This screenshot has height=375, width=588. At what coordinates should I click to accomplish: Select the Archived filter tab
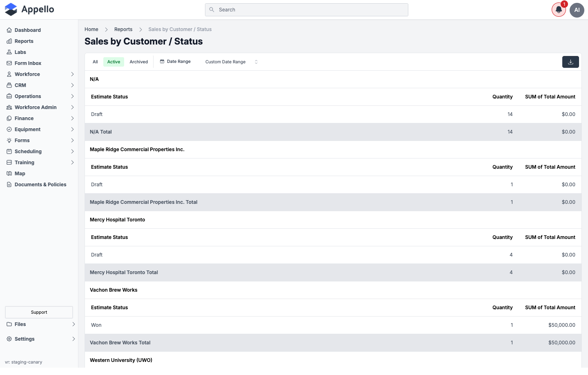[x=139, y=62]
